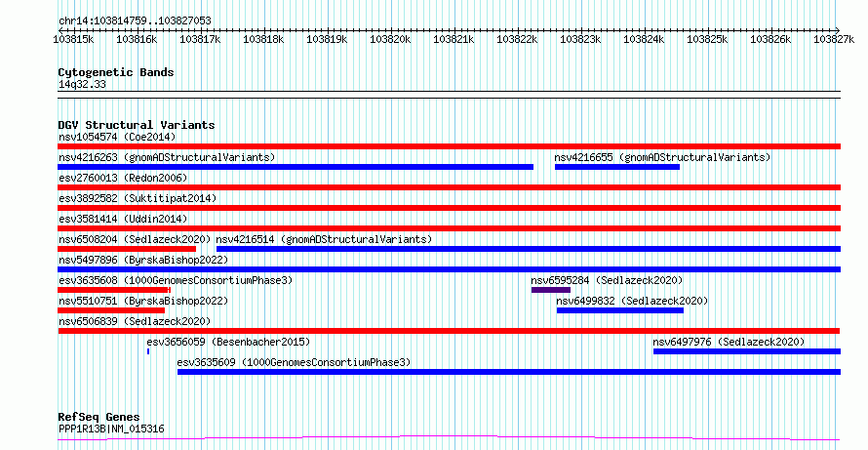Open variant esv3656059 (Besenbacher2015) label
This screenshot has width=868, height=450.
[228, 342]
